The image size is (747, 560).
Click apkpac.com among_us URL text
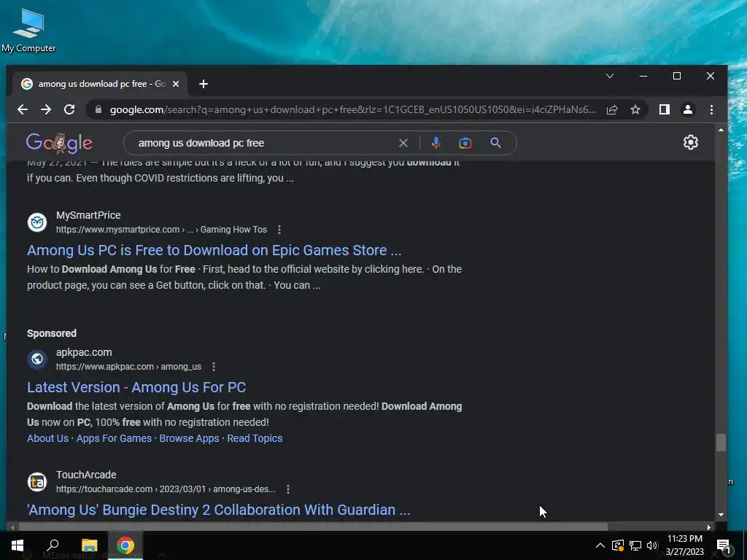pos(128,367)
